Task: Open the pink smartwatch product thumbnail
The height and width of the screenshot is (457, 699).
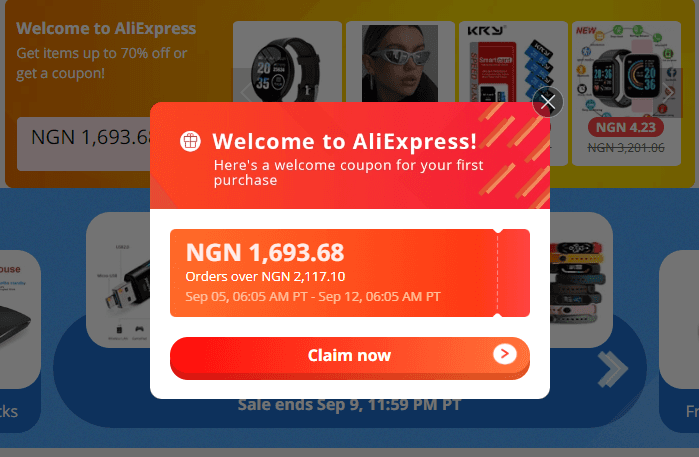Action: pos(626,69)
